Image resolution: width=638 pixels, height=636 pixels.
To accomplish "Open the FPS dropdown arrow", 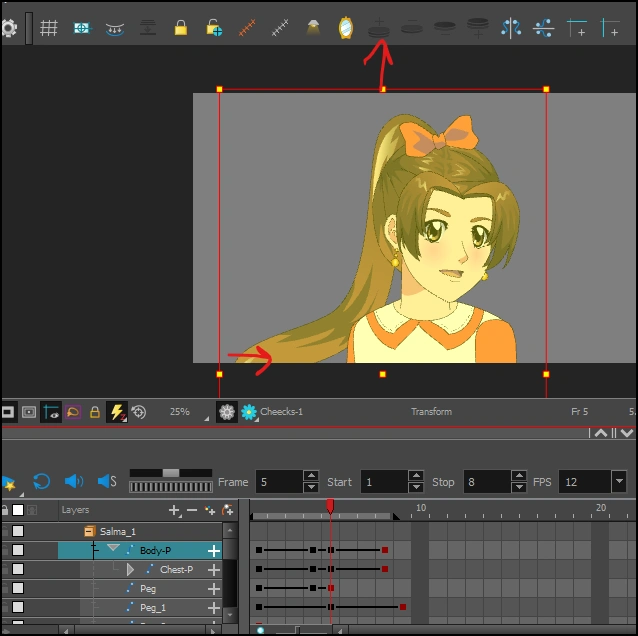I will point(619,481).
